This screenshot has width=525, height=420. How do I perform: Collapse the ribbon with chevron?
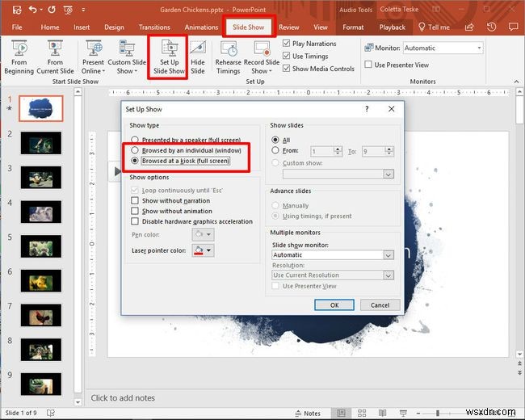coord(516,82)
